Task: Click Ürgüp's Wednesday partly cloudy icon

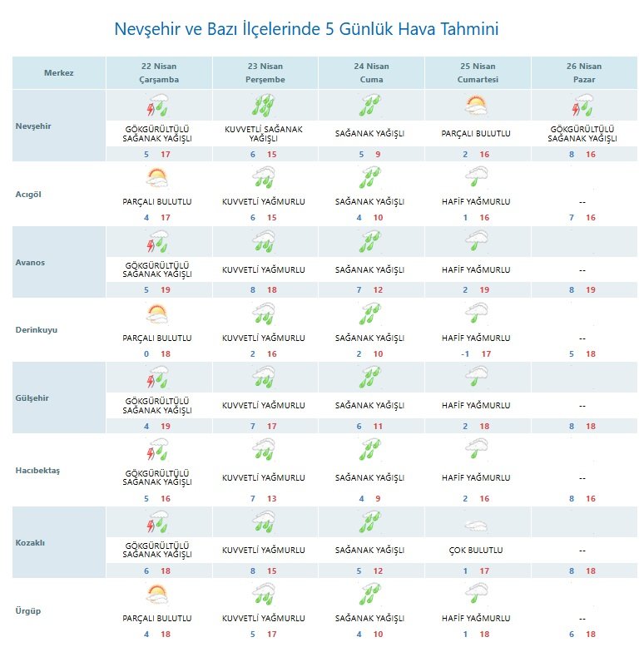Action: (x=157, y=594)
